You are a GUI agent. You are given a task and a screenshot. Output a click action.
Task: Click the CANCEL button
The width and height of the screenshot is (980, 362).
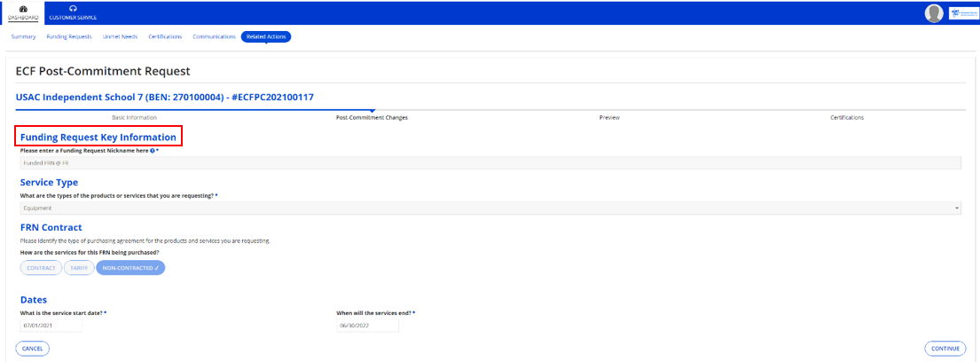(32, 348)
